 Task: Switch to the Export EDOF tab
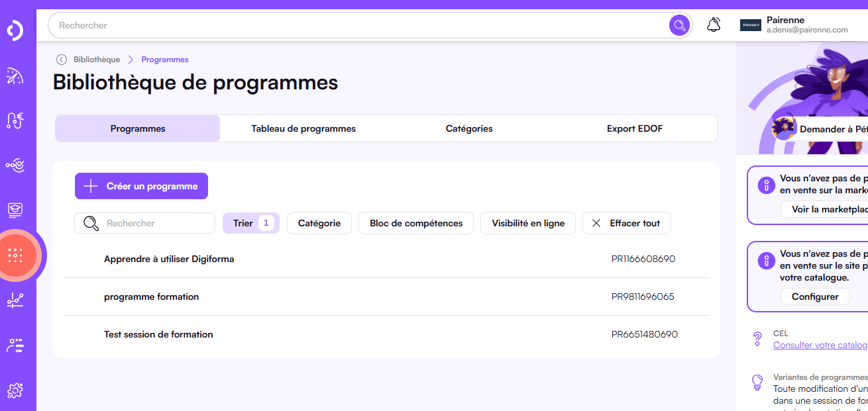pos(634,128)
